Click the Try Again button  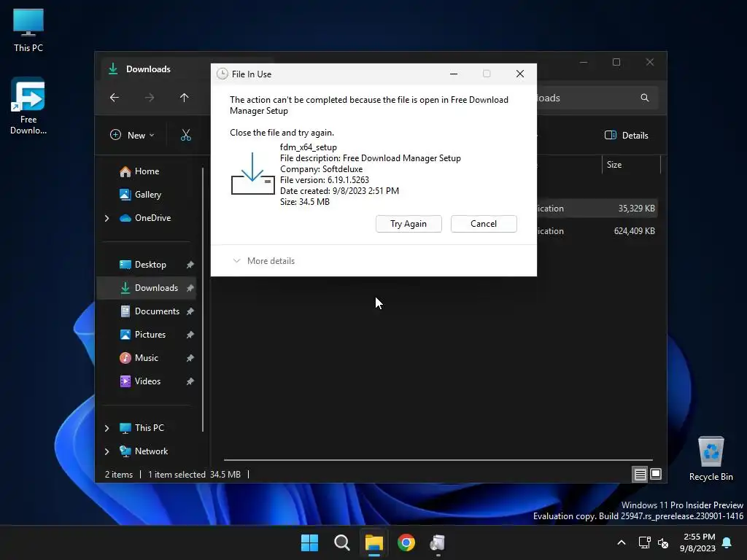(x=409, y=224)
